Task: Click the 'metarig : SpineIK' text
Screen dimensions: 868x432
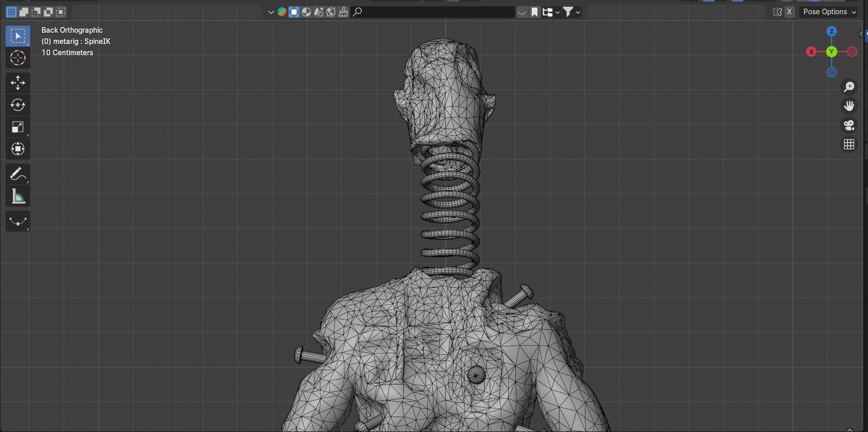Action: pos(82,41)
